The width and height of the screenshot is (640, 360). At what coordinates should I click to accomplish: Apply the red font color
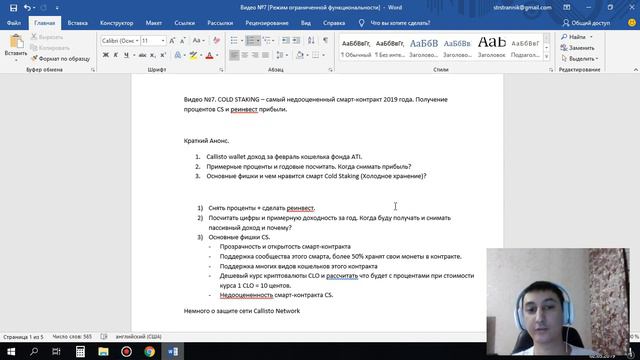[x=209, y=55]
